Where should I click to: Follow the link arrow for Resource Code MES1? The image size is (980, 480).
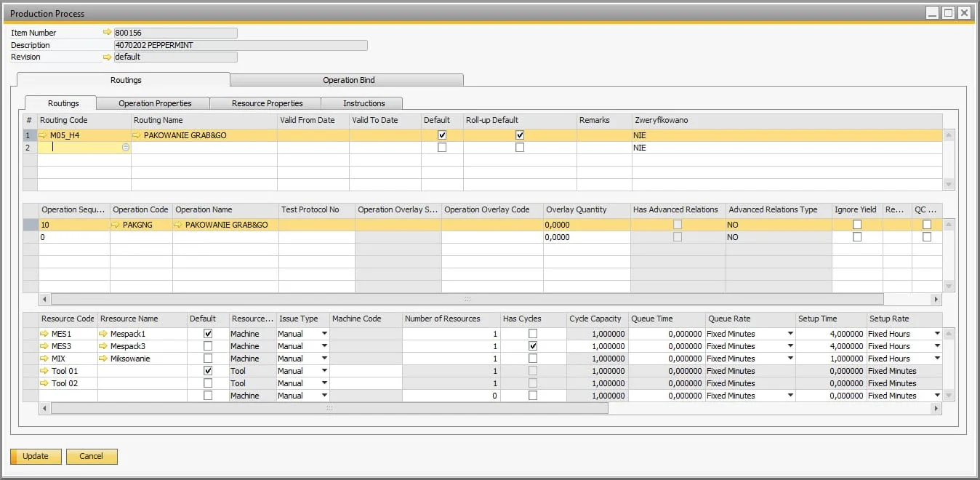tap(46, 334)
